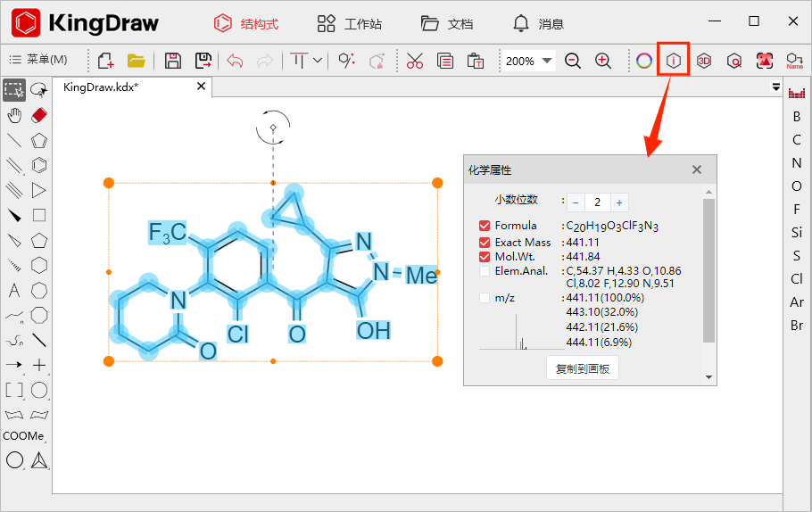Select the text A label tool
The height and width of the screenshot is (512, 812).
tap(14, 291)
